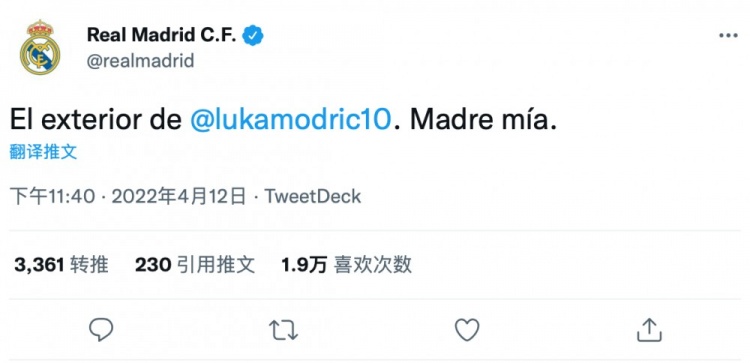Click the blue verified badge
This screenshot has width=750, height=363.
253,36
